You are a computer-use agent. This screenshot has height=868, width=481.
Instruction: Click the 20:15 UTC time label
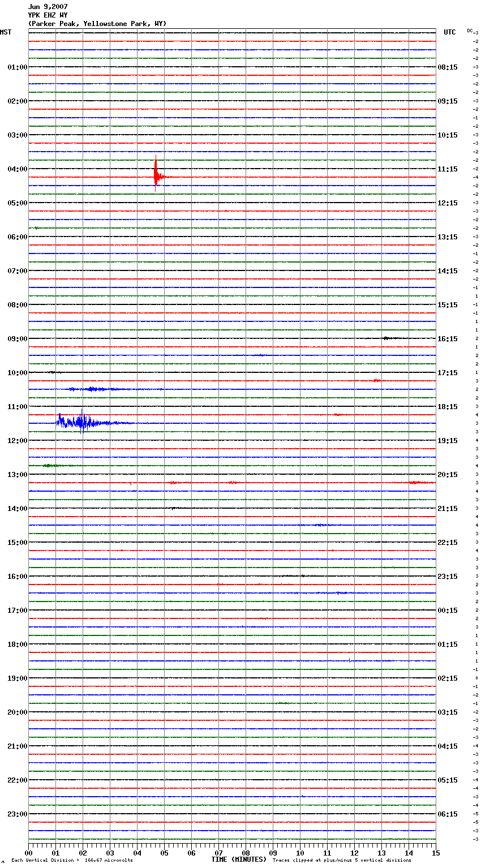point(448,475)
